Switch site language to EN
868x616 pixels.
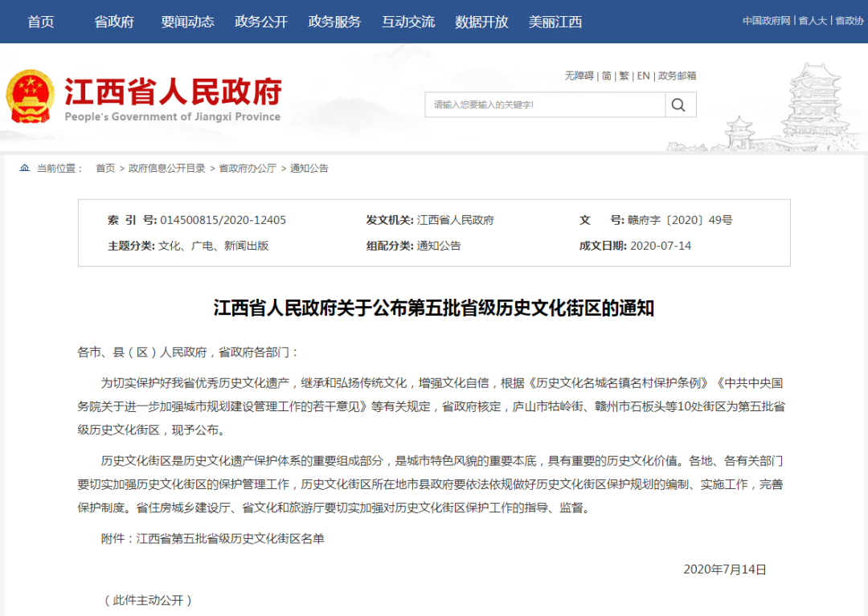[643, 75]
